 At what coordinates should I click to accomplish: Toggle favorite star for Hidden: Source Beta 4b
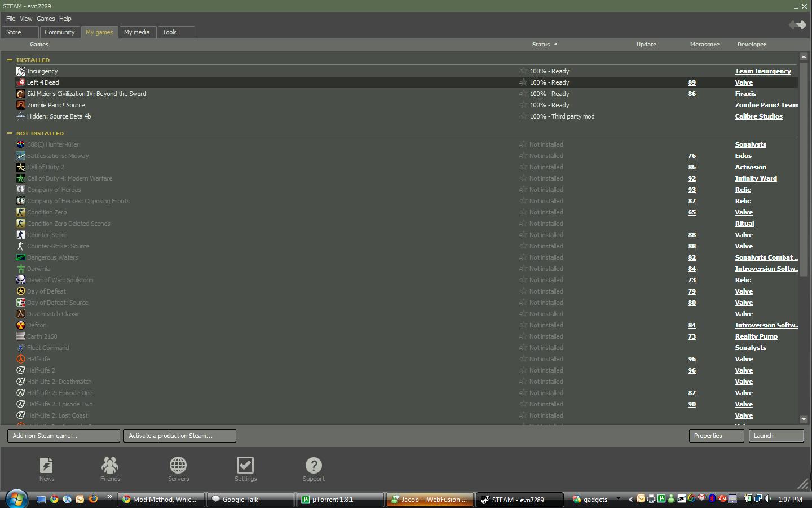[523, 116]
